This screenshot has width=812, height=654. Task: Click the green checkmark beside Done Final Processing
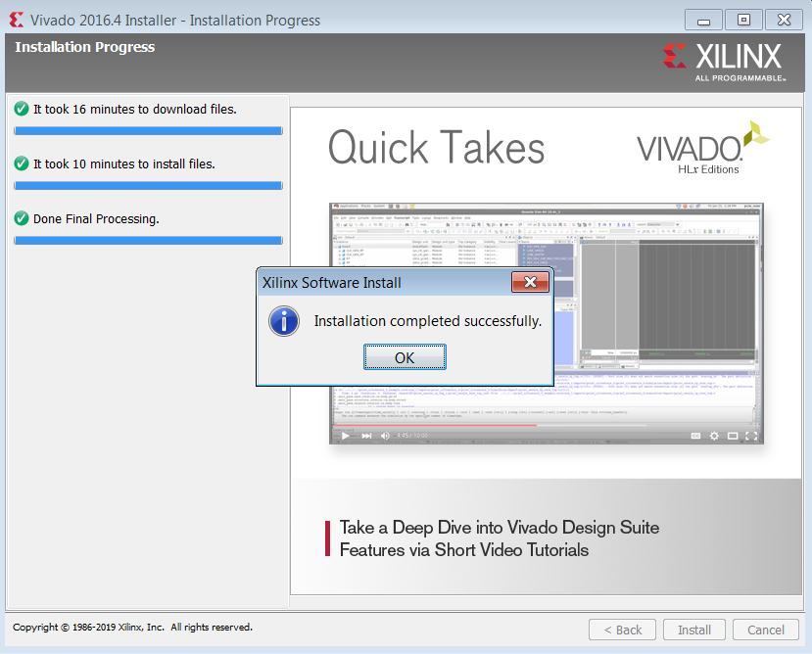[22, 218]
